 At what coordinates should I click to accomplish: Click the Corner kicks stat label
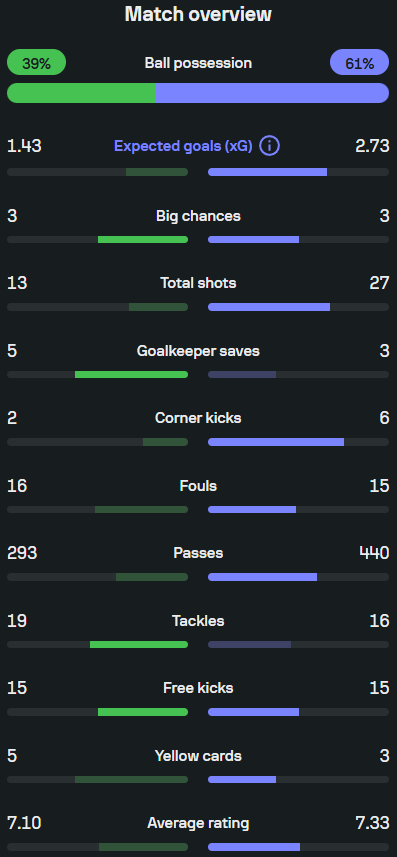(x=198, y=418)
